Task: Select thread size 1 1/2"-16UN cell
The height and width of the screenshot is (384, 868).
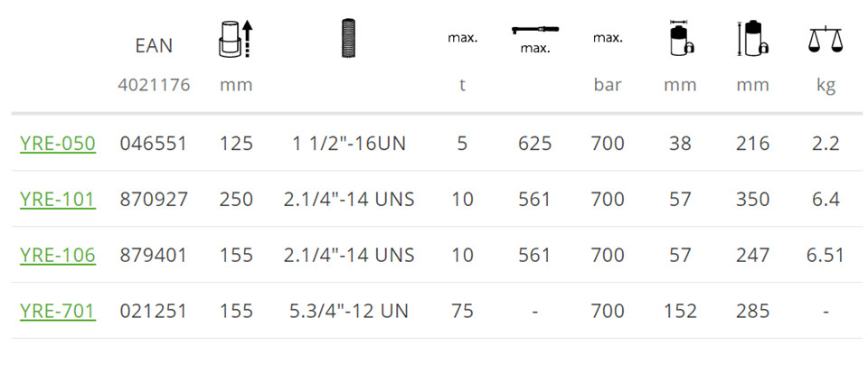Action: pyautogui.click(x=349, y=144)
